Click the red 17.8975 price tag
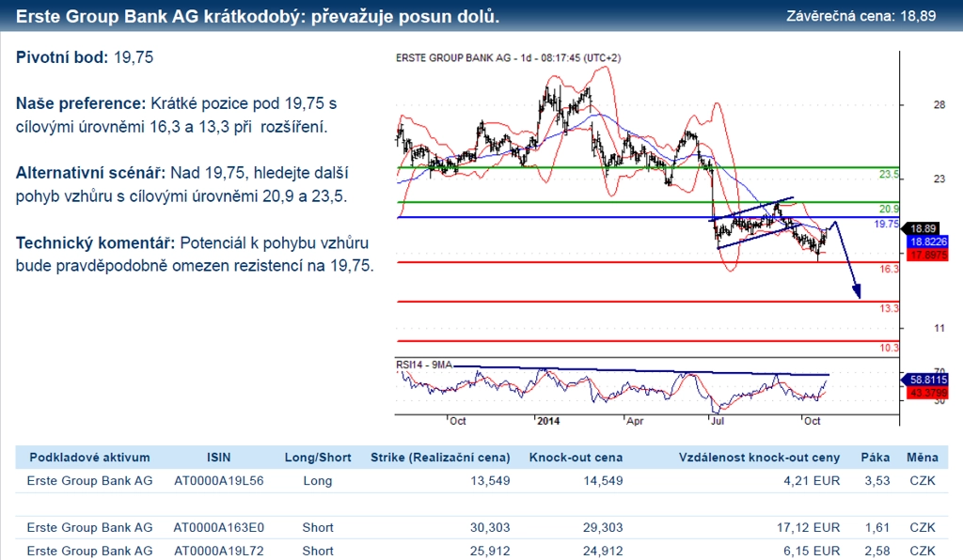 tap(928, 255)
